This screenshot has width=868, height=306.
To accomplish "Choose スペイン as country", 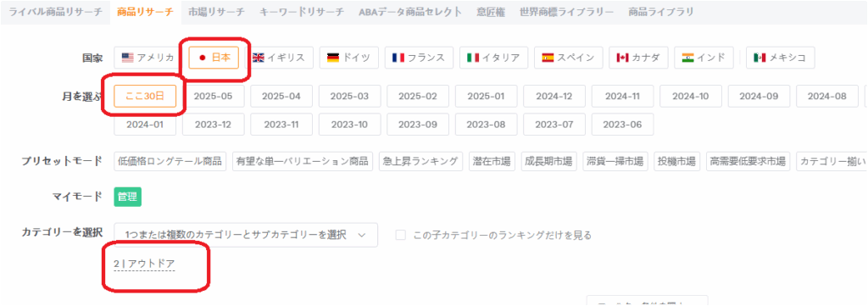I will click(569, 58).
